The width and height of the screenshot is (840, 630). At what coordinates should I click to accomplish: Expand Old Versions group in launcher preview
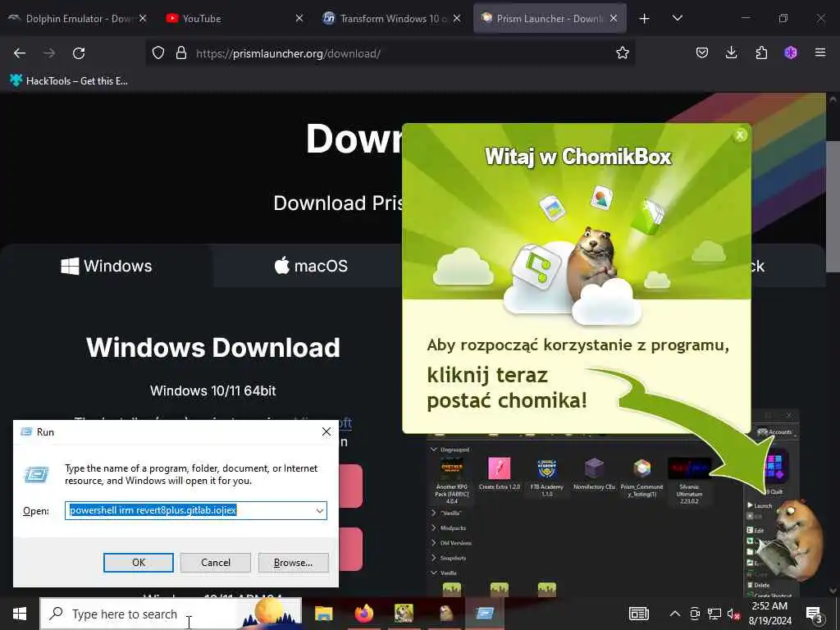pyautogui.click(x=433, y=543)
